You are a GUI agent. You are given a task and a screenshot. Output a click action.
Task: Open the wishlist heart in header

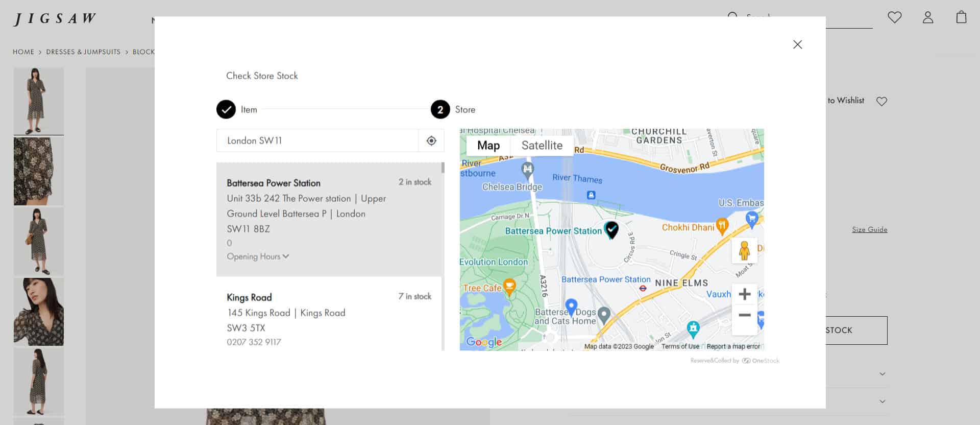coord(894,17)
